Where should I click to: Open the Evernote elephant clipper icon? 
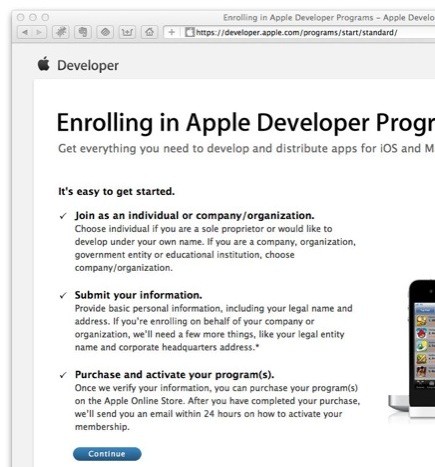(83, 32)
